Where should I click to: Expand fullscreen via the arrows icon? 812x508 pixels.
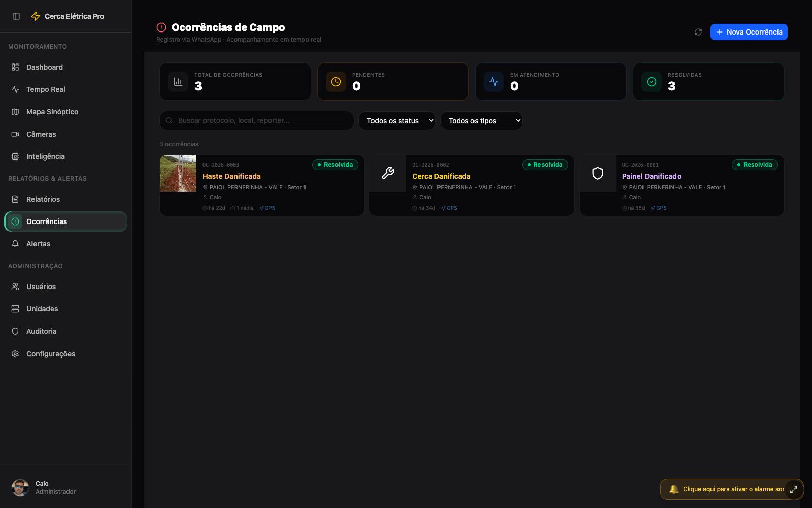[794, 490]
